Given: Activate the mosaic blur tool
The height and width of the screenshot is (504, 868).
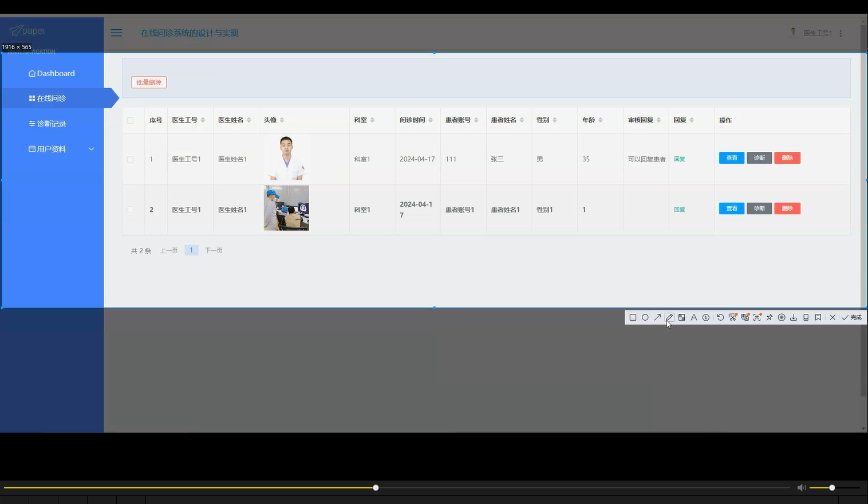Looking at the screenshot, I should (x=681, y=317).
